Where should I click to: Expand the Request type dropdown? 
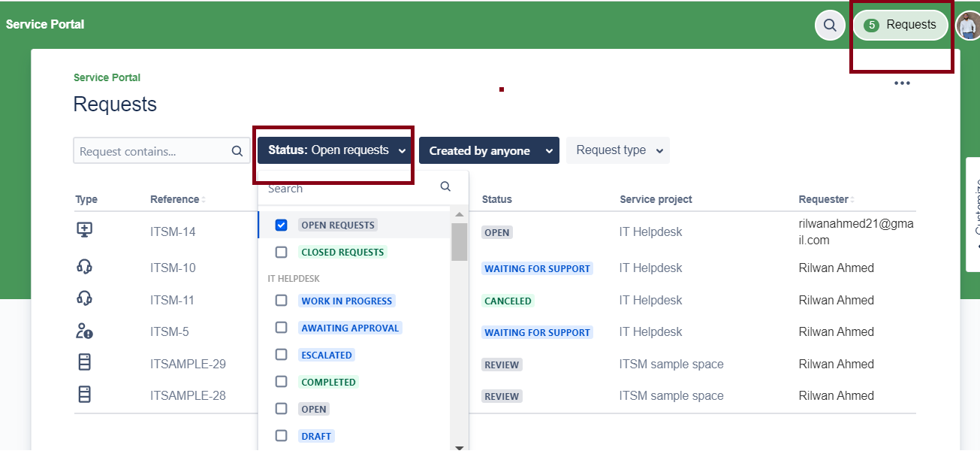(x=617, y=150)
